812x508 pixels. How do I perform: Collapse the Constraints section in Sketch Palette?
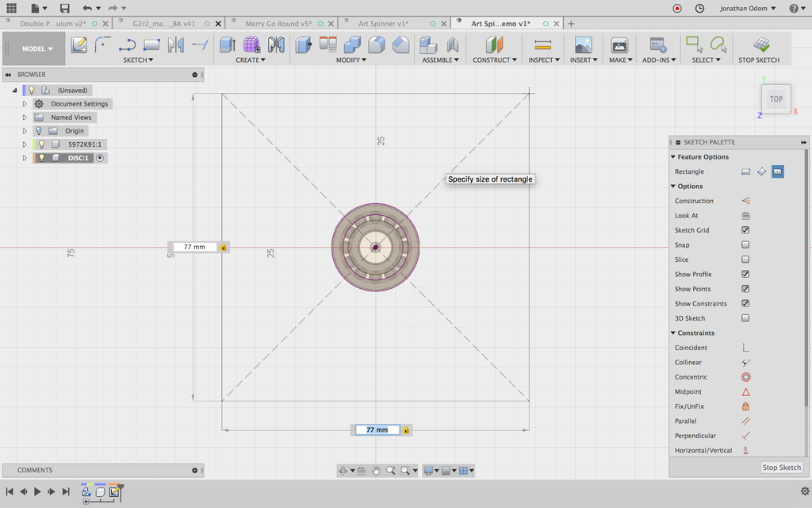coord(672,333)
